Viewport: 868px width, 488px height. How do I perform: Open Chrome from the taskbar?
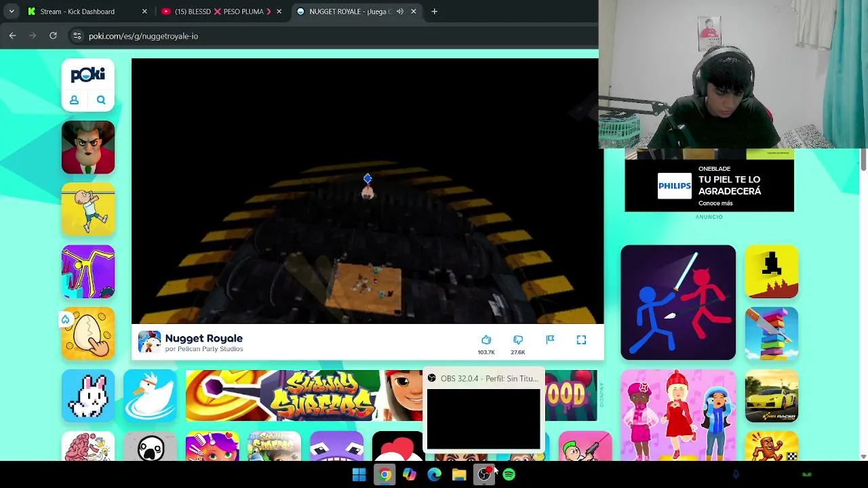click(x=384, y=475)
